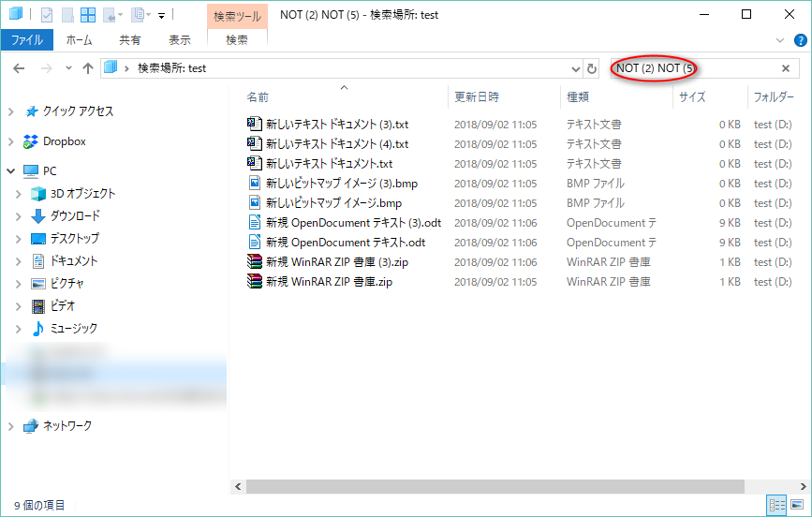This screenshot has width=812, height=517.
Task: Expand the ネットワーク tree node
Action: click(x=11, y=426)
